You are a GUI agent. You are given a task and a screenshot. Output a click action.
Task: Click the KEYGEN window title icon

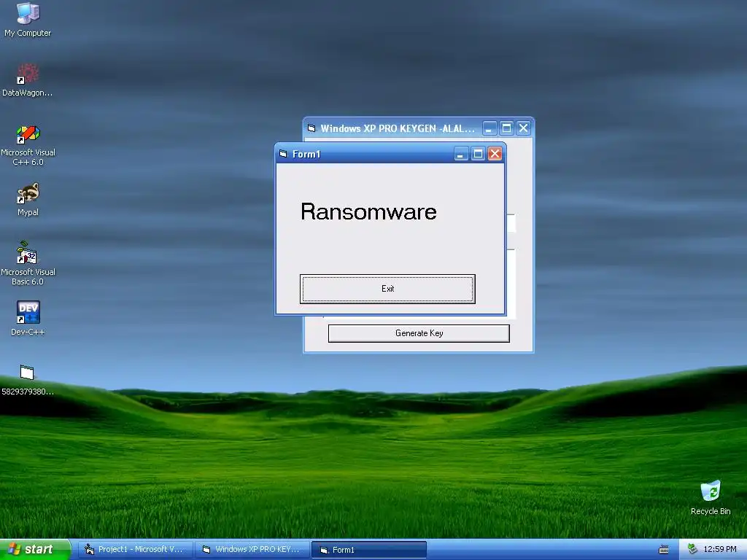[x=311, y=128]
